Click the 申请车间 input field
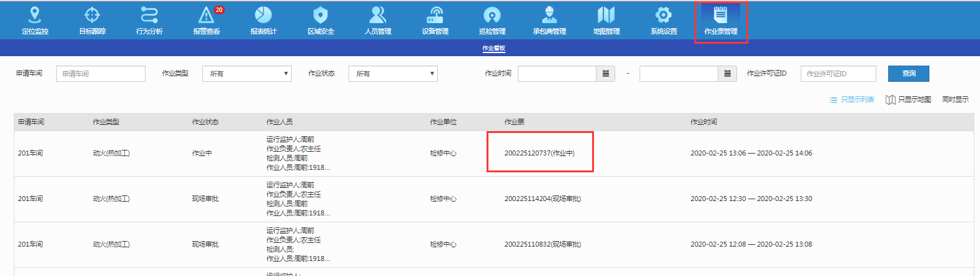Image resolution: width=980 pixels, height=276 pixels. 101,74
